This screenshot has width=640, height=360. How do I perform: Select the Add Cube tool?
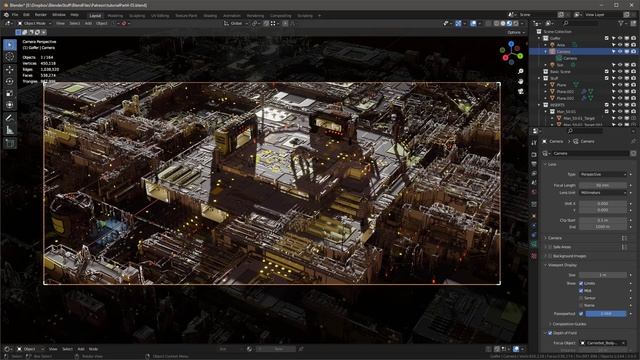click(10, 143)
